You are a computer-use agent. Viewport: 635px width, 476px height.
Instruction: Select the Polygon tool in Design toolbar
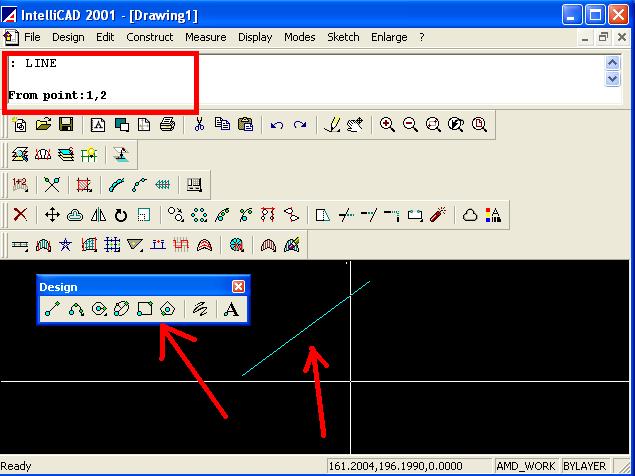click(167, 309)
